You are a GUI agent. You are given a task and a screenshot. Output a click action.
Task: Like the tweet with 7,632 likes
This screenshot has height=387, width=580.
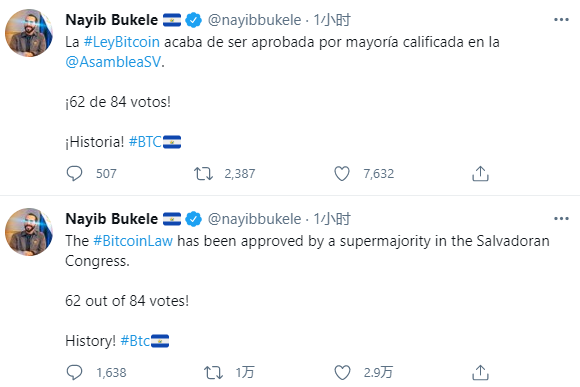342,173
